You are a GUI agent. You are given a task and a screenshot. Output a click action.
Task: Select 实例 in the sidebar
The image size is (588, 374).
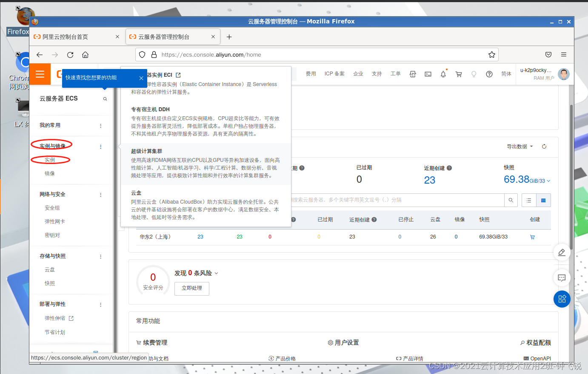point(50,160)
